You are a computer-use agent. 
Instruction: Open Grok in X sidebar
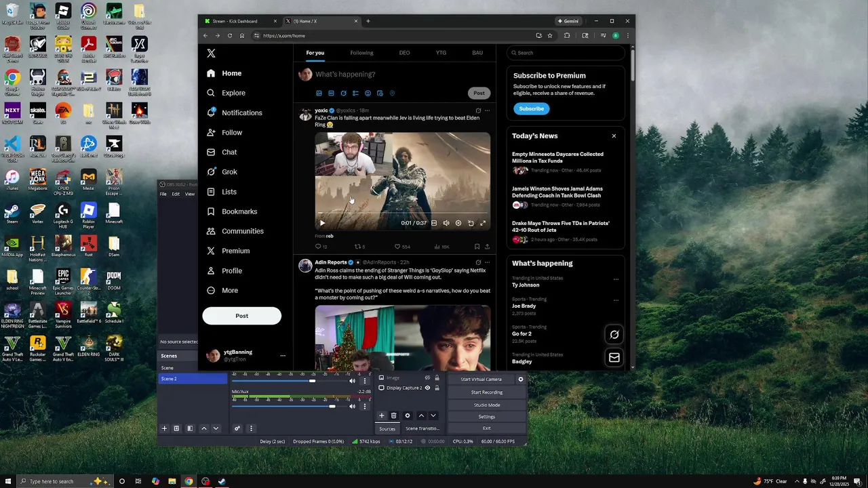pyautogui.click(x=222, y=172)
